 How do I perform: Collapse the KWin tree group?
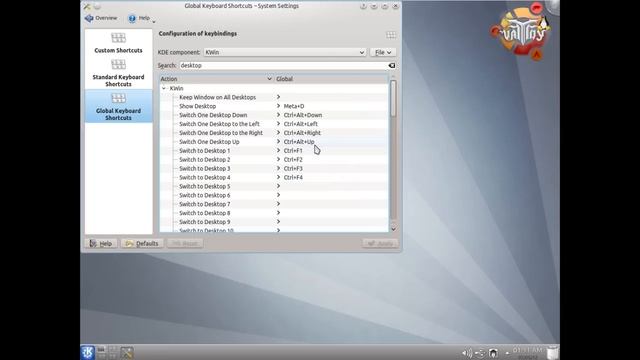pos(164,88)
